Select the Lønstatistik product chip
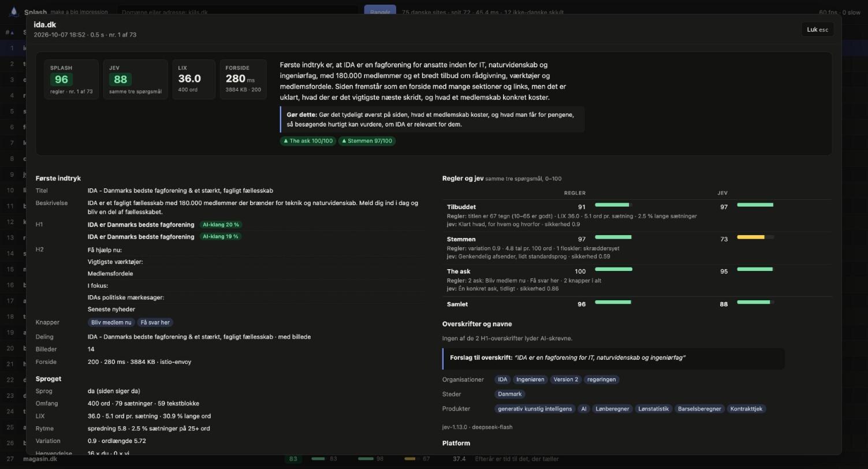The width and height of the screenshot is (868, 469). click(653, 409)
